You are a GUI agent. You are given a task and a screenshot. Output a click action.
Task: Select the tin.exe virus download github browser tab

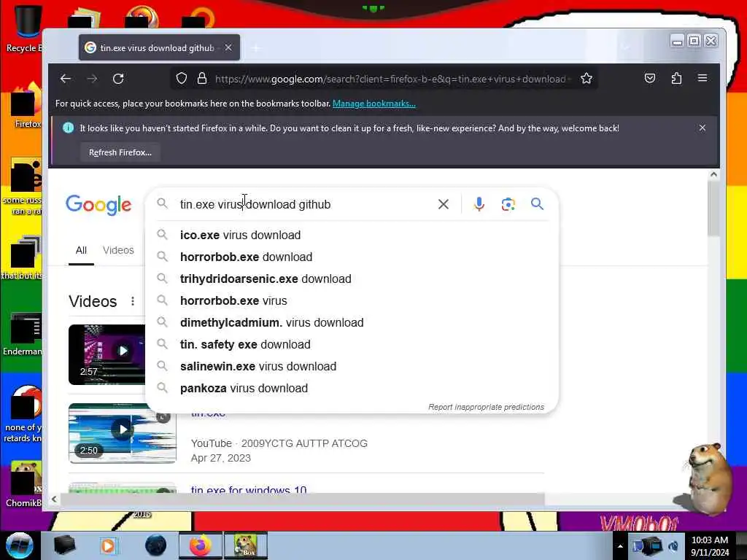159,47
